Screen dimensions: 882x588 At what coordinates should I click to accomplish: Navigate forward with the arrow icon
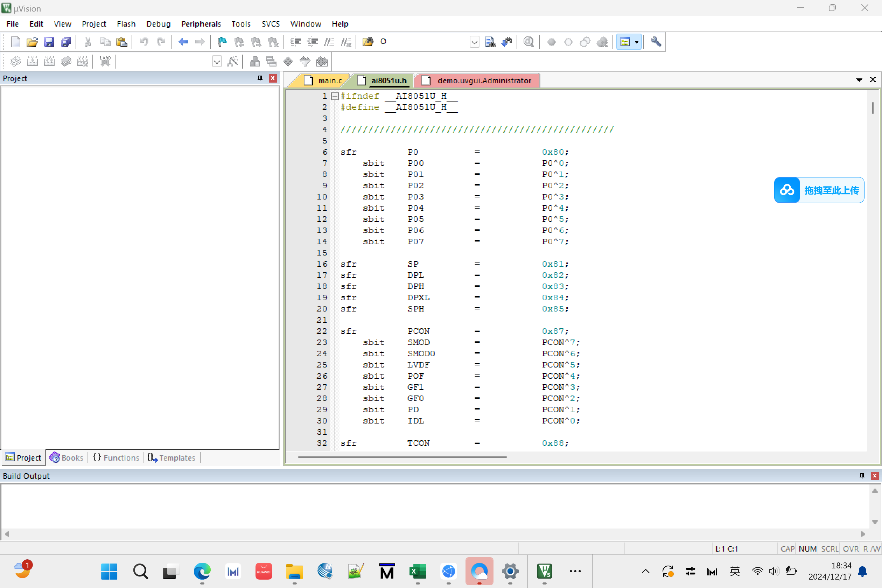200,42
